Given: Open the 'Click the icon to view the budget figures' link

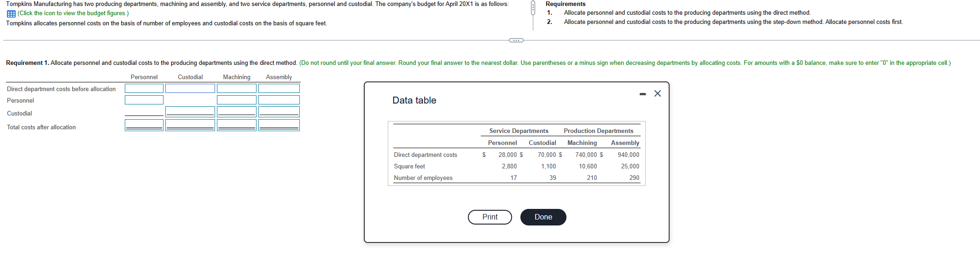Looking at the screenshot, I should 73,13.
